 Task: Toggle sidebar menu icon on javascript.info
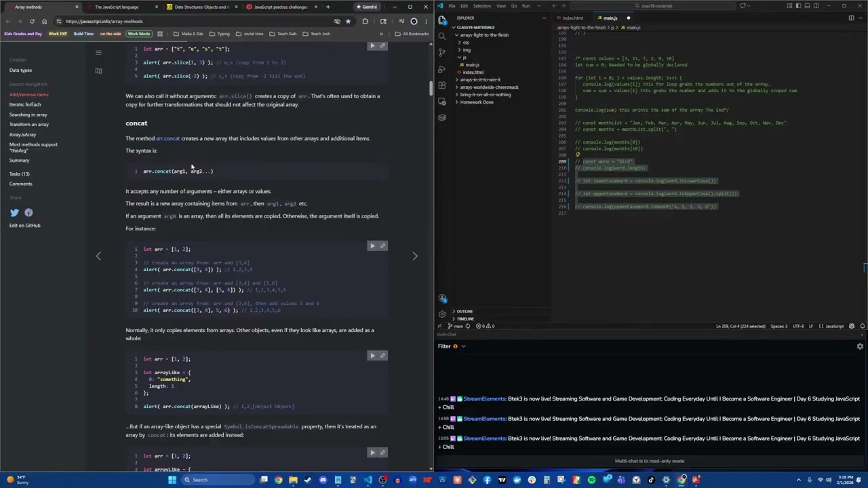tap(98, 52)
